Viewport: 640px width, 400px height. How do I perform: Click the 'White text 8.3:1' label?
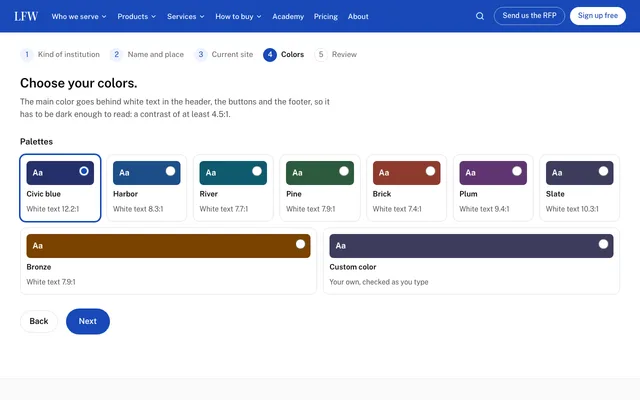[138, 209]
